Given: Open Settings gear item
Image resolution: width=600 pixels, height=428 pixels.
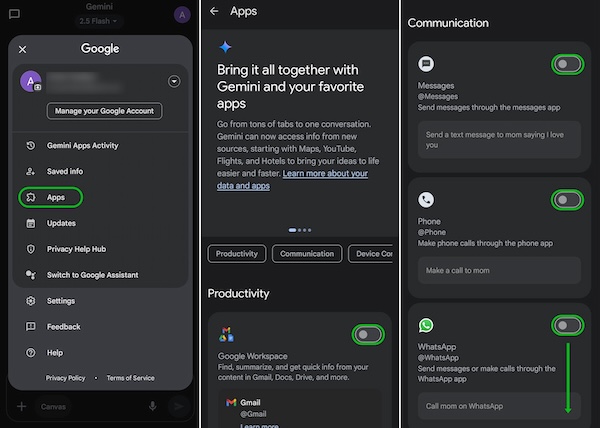Looking at the screenshot, I should [60, 301].
